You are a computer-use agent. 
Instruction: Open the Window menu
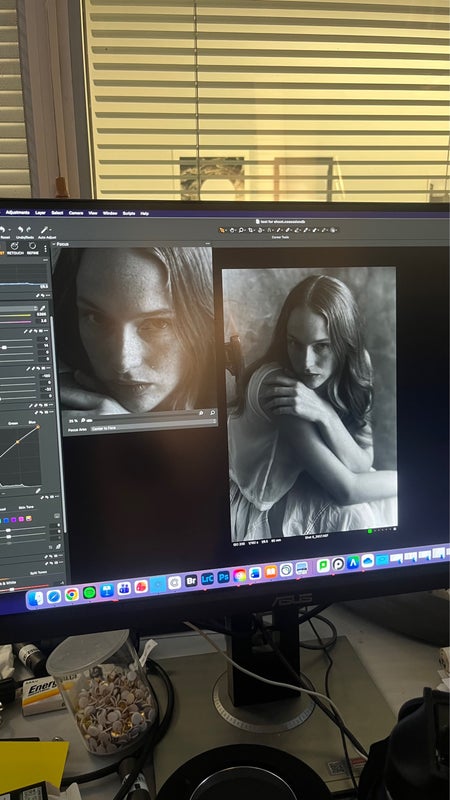click(x=110, y=213)
